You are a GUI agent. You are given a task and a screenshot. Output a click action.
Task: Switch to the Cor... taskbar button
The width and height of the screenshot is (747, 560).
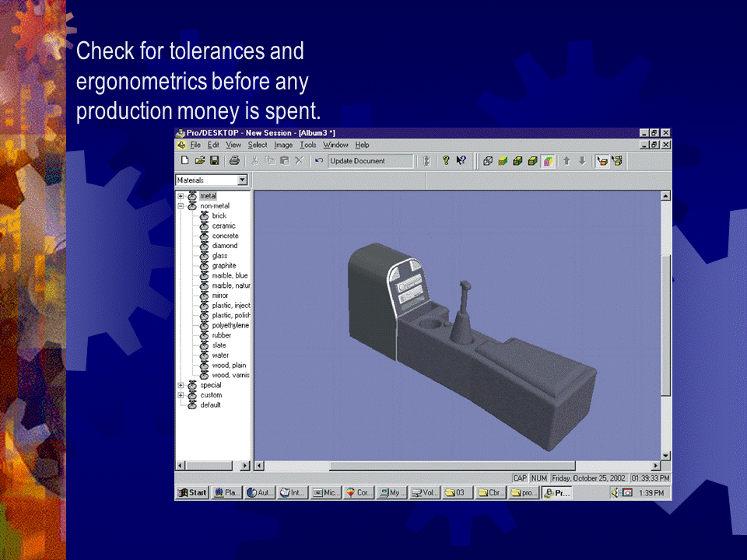pyautogui.click(x=359, y=493)
